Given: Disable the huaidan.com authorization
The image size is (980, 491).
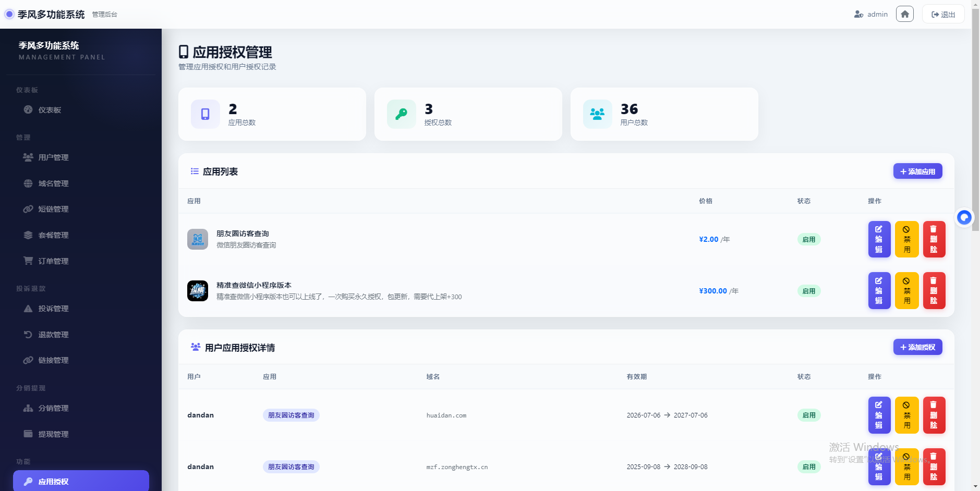Looking at the screenshot, I should tap(906, 415).
